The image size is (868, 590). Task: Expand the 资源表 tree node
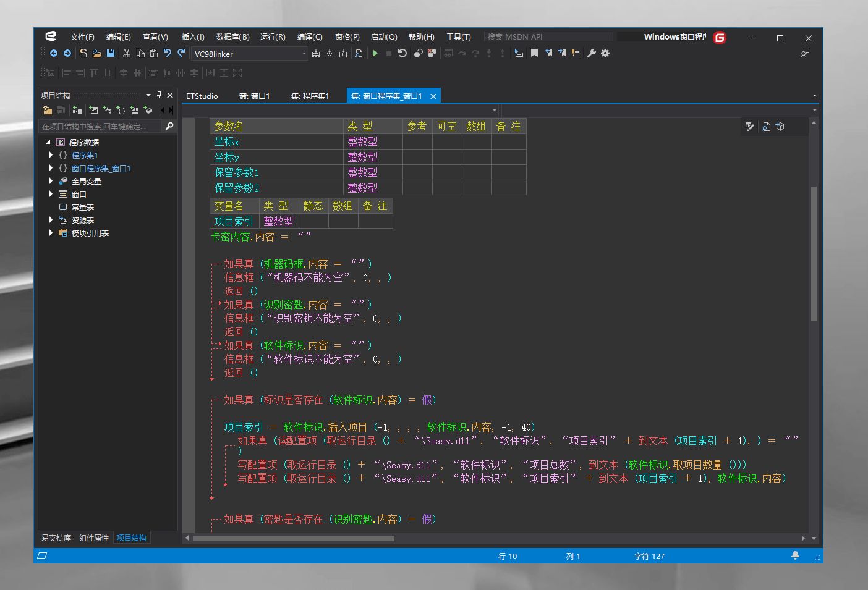[x=51, y=220]
